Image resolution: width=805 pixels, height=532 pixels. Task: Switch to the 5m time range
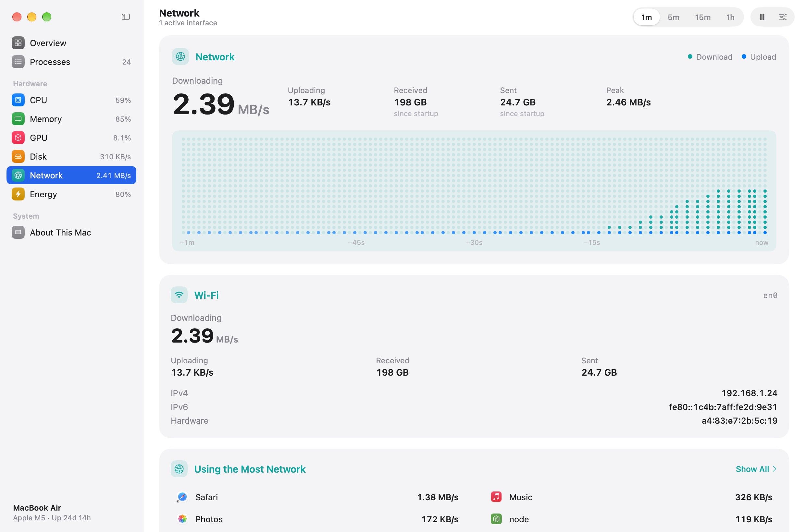point(673,17)
